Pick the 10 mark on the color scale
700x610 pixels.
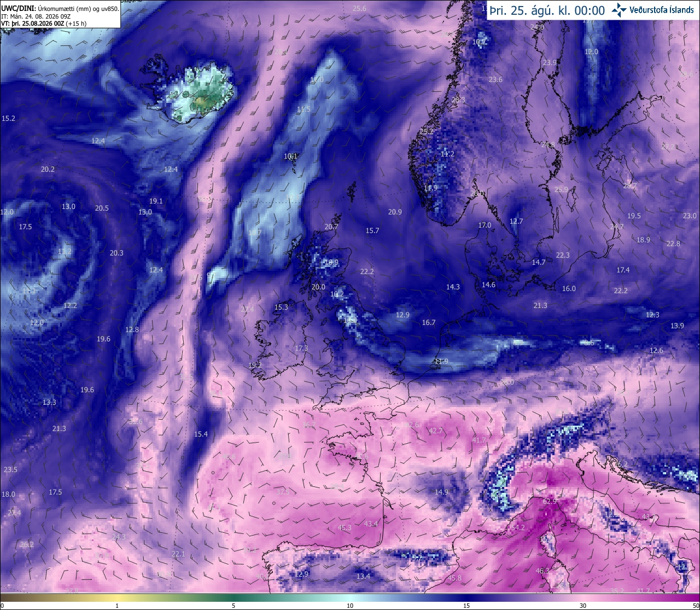pos(350,606)
